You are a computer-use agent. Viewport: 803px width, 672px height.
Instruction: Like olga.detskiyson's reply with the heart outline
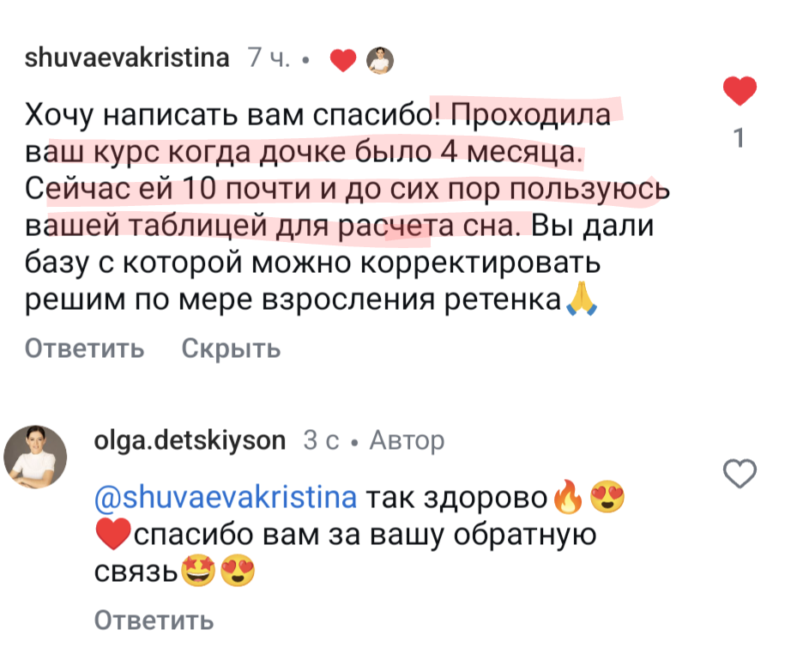740,473
